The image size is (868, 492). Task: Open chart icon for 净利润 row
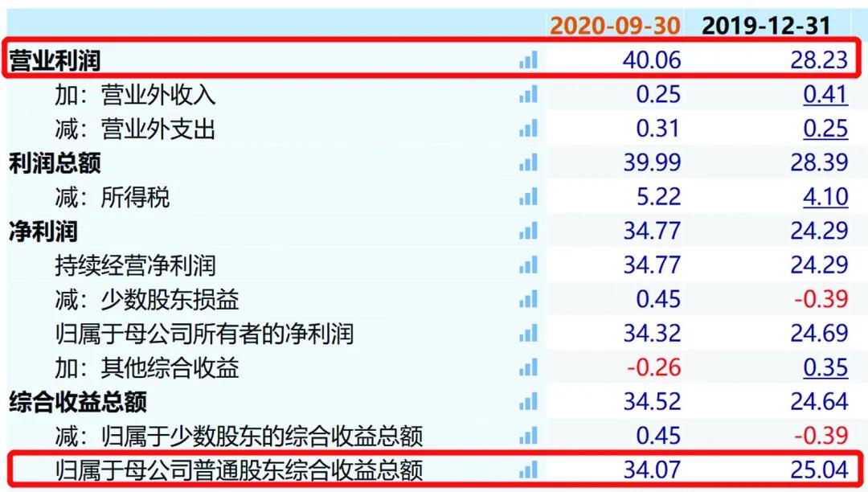[x=528, y=232]
